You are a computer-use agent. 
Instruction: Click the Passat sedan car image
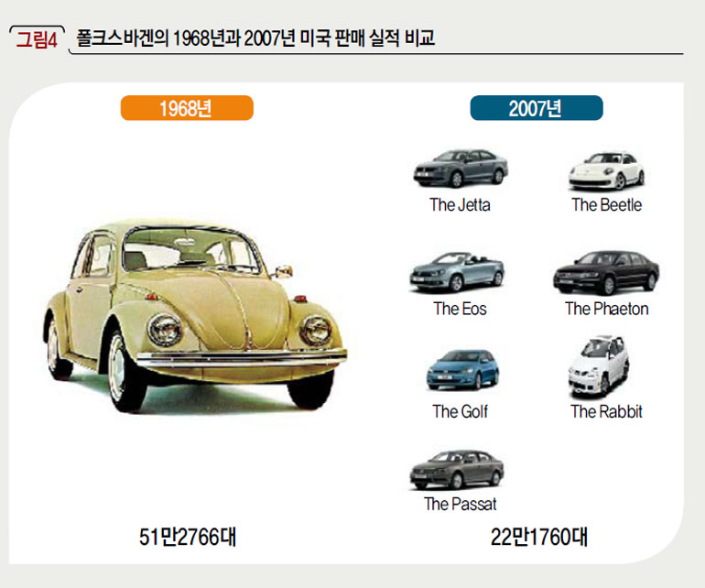coord(457,469)
